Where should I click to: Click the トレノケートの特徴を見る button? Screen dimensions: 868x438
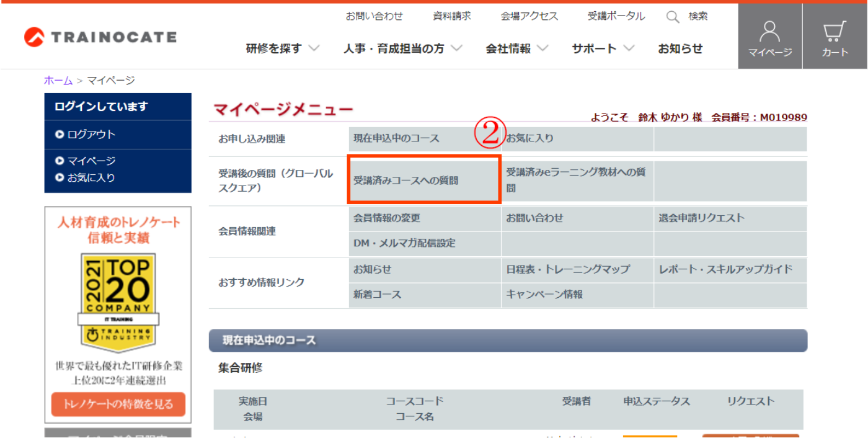(x=118, y=404)
